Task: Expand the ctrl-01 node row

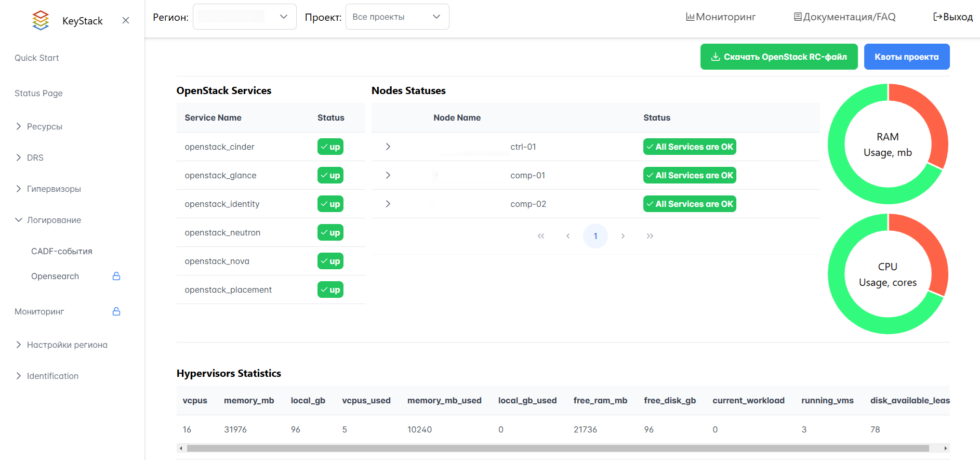Action: 388,147
